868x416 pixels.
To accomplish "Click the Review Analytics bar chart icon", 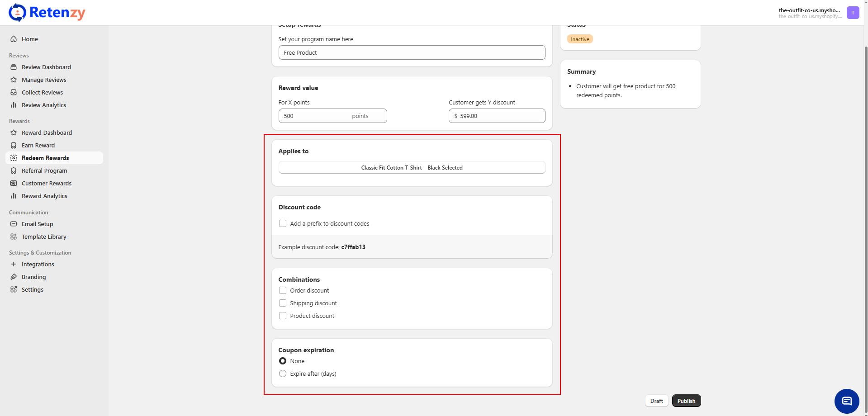I will [x=14, y=105].
